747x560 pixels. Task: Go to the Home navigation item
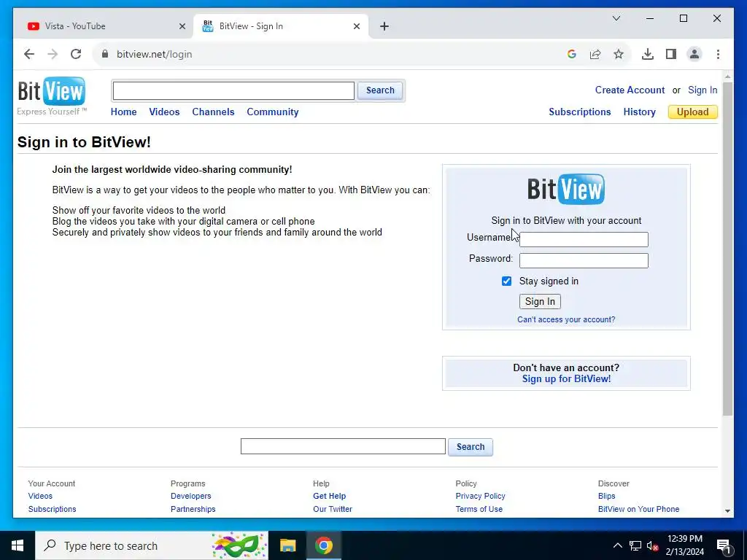pyautogui.click(x=123, y=112)
